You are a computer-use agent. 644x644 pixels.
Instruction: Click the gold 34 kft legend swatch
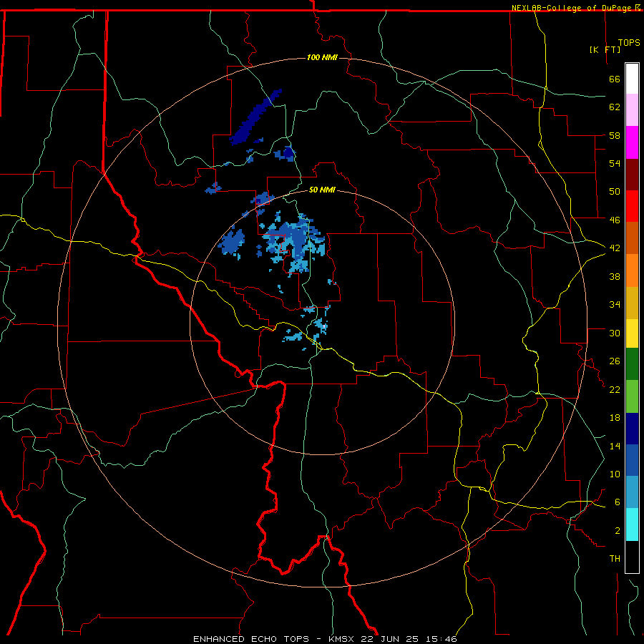coord(632,302)
